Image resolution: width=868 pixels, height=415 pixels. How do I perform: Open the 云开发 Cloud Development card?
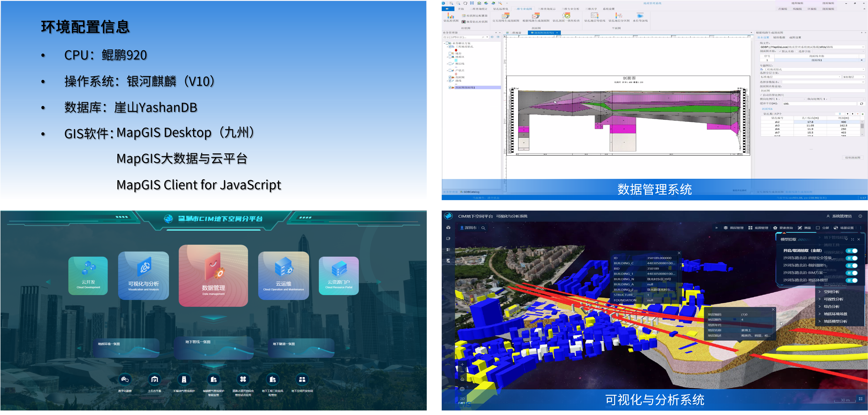tap(88, 276)
